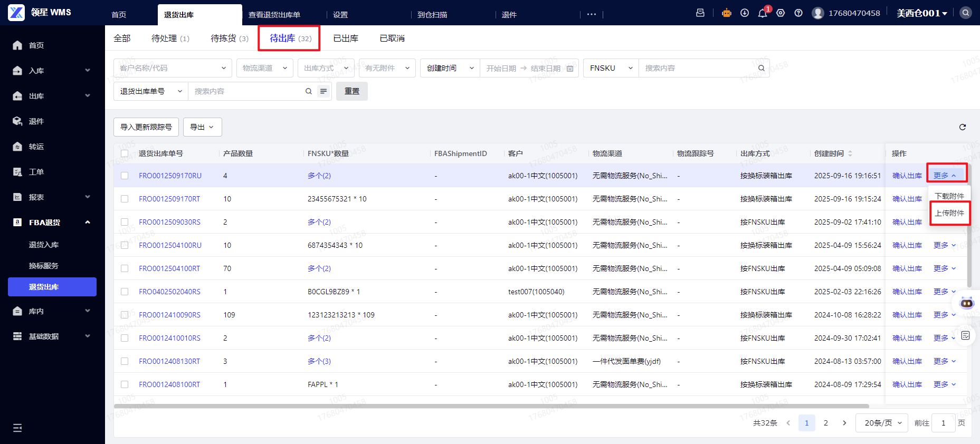Click the top-right search magnifier icon
The width and height of the screenshot is (980, 444).
[965, 13]
